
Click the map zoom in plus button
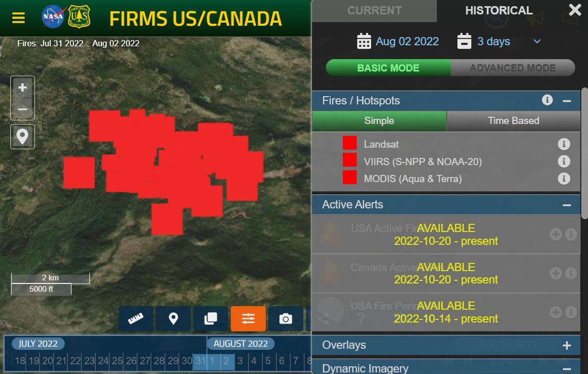click(23, 87)
